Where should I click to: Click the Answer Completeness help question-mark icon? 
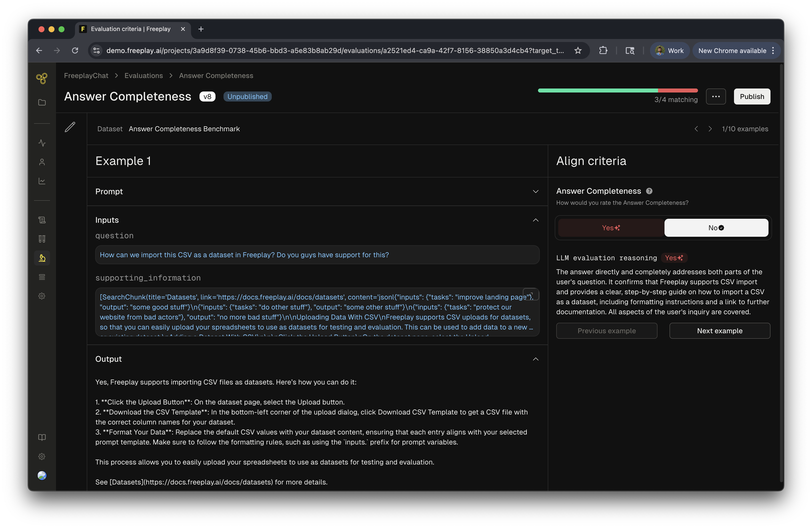(649, 191)
